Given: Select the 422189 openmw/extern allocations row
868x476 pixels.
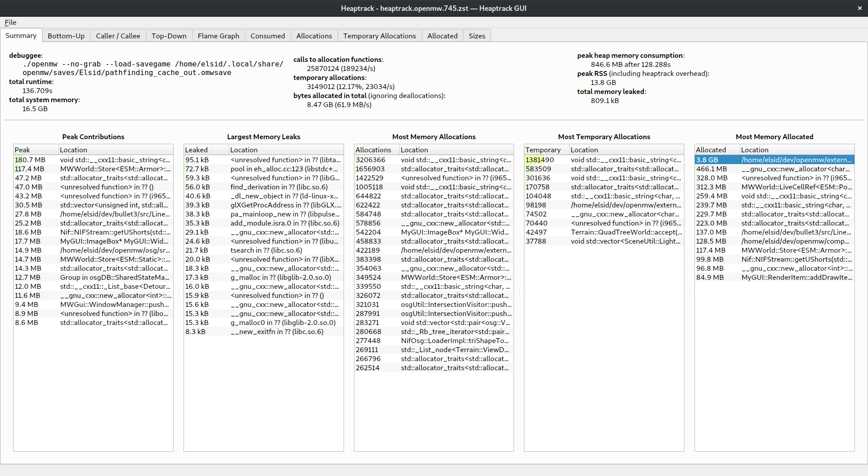Looking at the screenshot, I should (434, 250).
